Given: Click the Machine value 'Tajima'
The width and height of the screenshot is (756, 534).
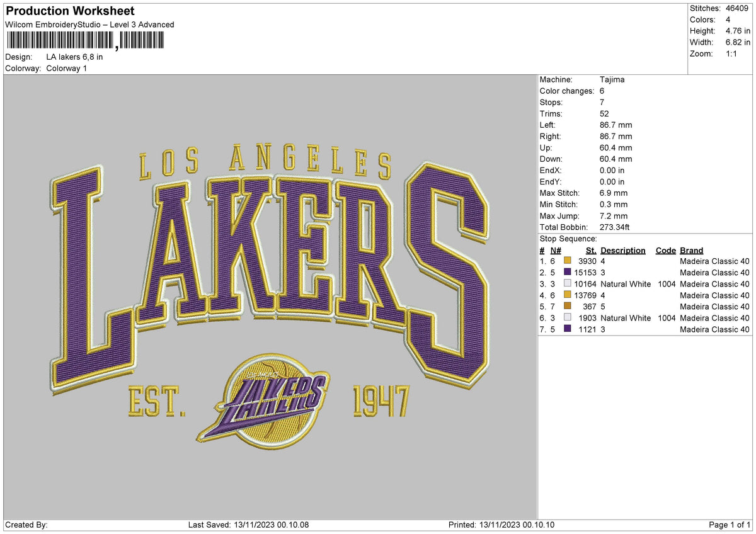Looking at the screenshot, I should (x=612, y=80).
